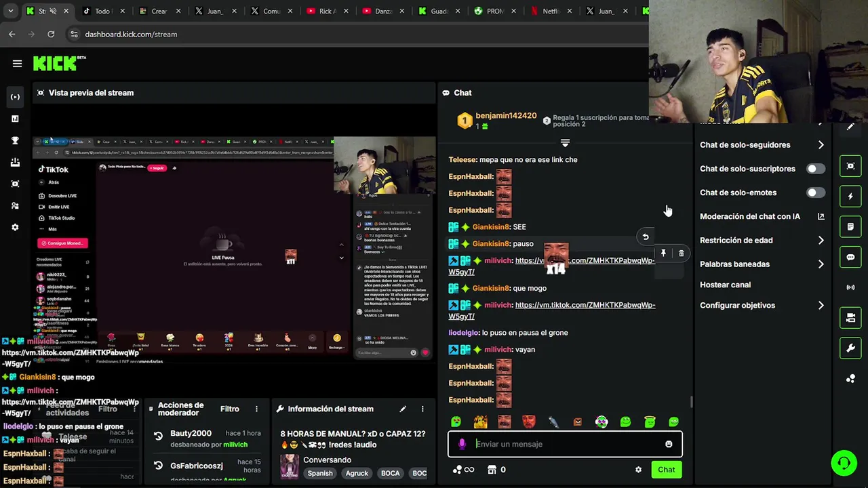
Task: Click the microphone icon in the chat input
Action: point(462,444)
